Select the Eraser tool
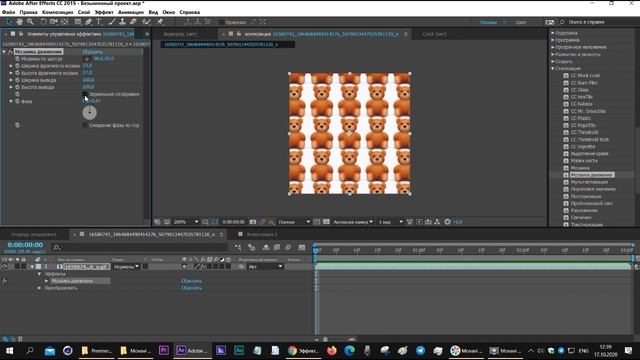The image size is (640, 360). pos(133,22)
